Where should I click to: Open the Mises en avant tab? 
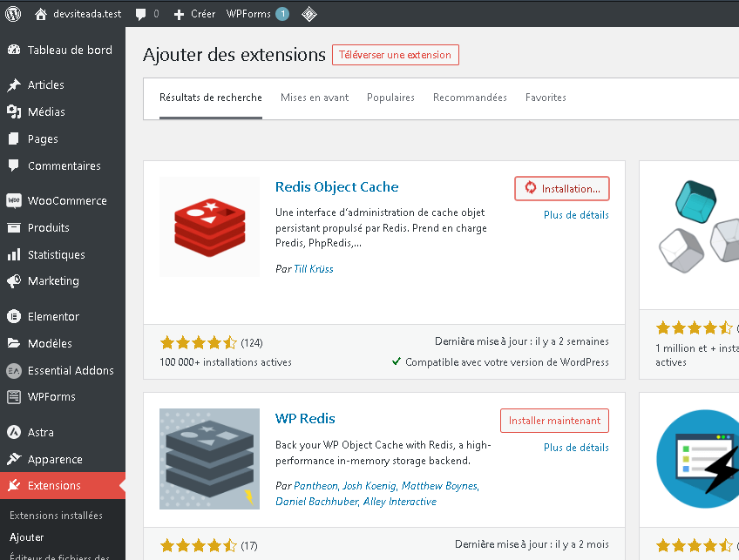(315, 98)
